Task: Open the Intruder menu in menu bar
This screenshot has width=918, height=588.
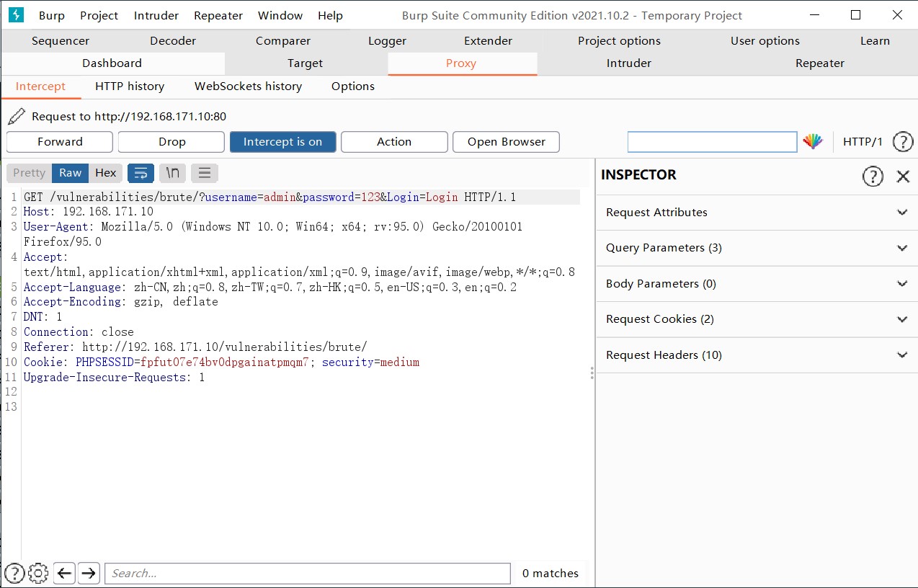Action: tap(156, 15)
